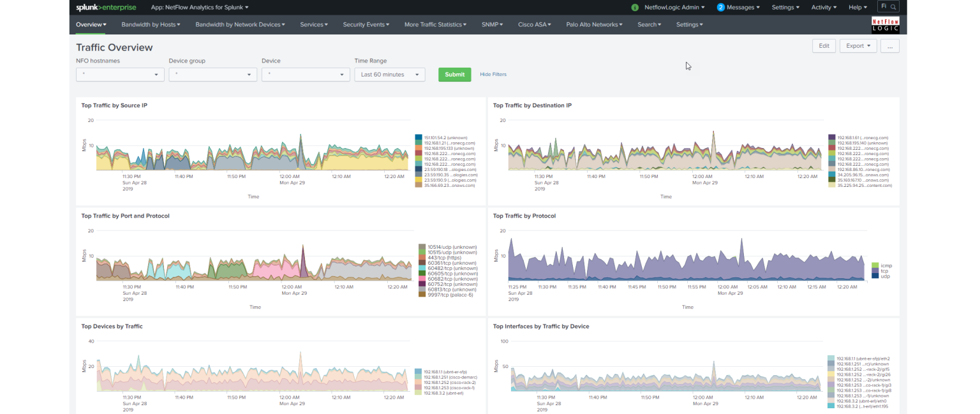Open the Export dropdown button
This screenshot has height=414, width=980.
tap(857, 45)
